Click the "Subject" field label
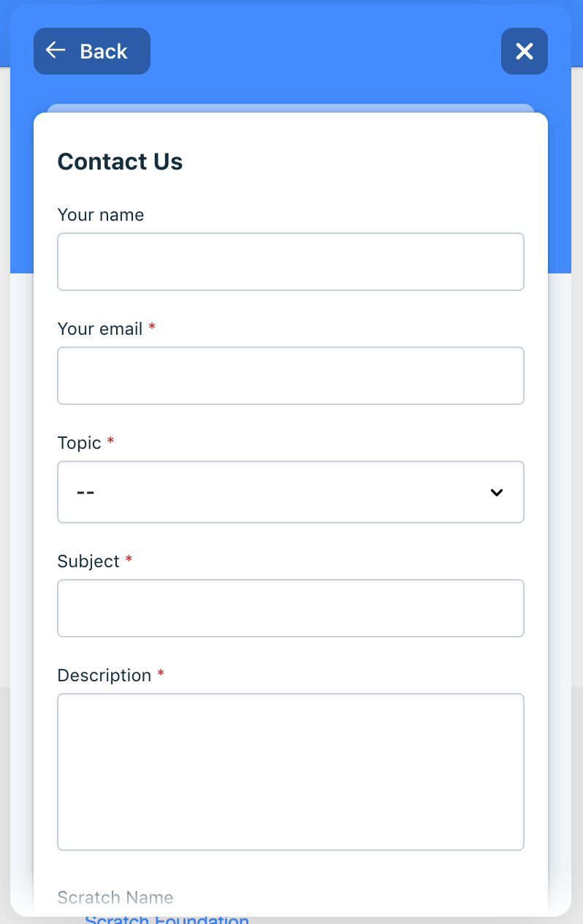583x924 pixels. coord(88,561)
